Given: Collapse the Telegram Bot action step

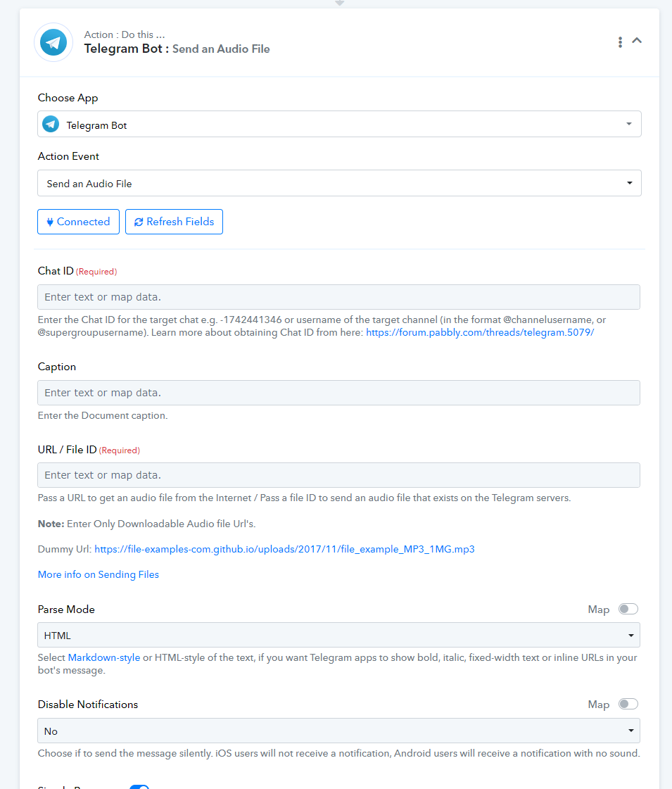Looking at the screenshot, I should pyautogui.click(x=637, y=41).
